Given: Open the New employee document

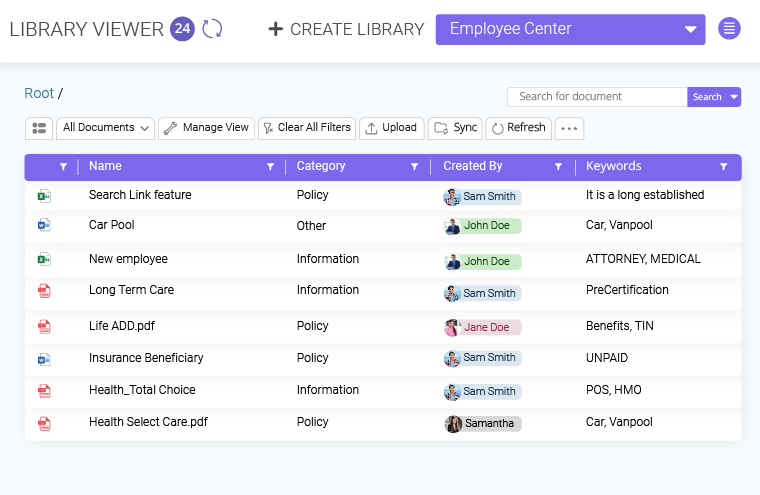Looking at the screenshot, I should (x=128, y=259).
